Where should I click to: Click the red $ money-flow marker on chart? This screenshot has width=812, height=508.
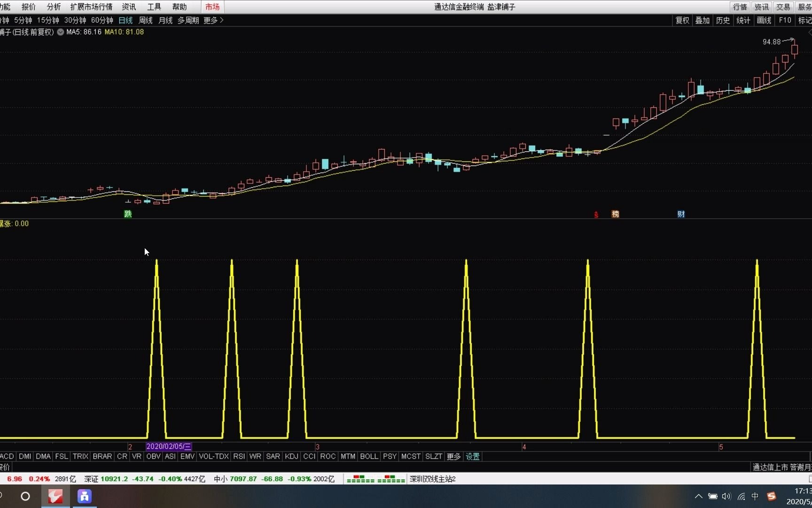(596, 214)
